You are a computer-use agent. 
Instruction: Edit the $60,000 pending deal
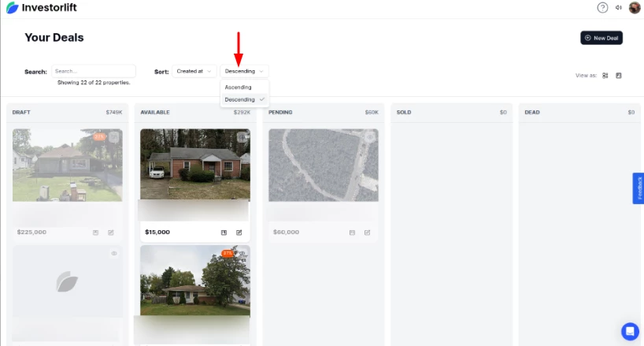[367, 233]
